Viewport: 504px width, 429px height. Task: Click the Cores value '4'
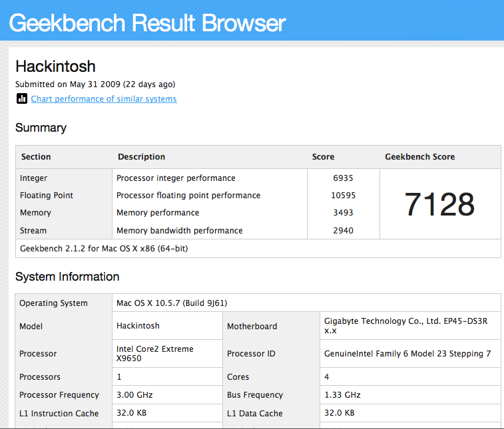(x=327, y=376)
